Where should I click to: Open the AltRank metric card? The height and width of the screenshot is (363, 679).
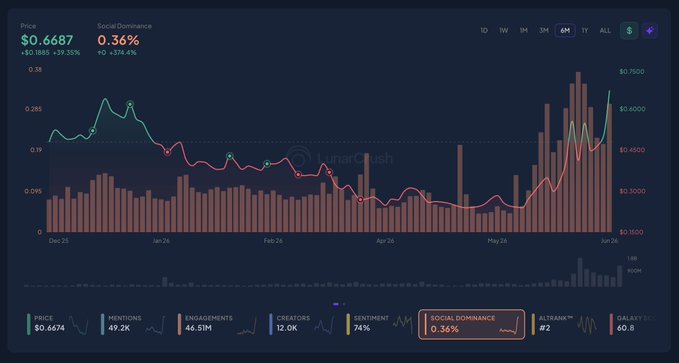click(565, 324)
